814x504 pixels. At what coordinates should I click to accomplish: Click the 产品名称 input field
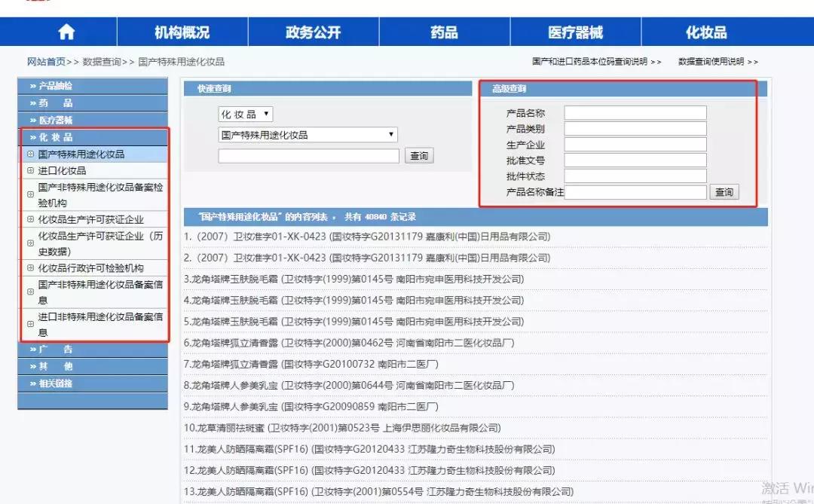point(635,111)
